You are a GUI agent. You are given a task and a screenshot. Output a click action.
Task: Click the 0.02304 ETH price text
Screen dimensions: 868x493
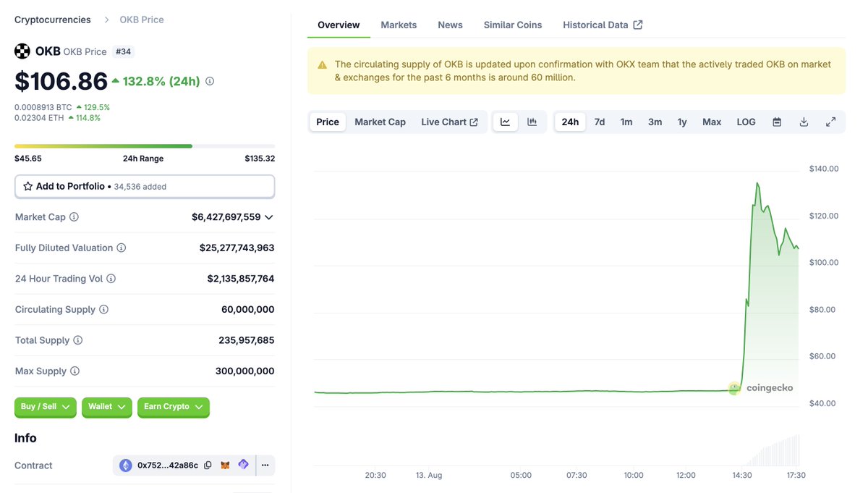(39, 117)
